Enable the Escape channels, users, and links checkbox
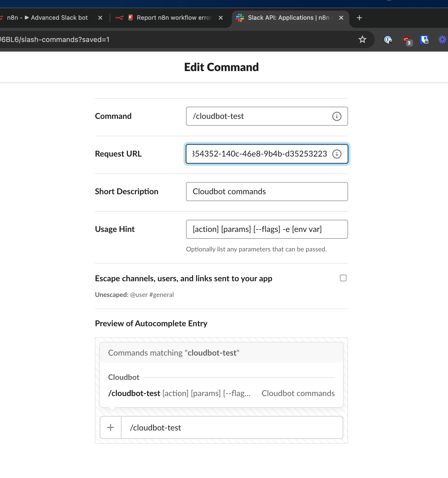Image resolution: width=448 pixels, height=478 pixels. [343, 278]
